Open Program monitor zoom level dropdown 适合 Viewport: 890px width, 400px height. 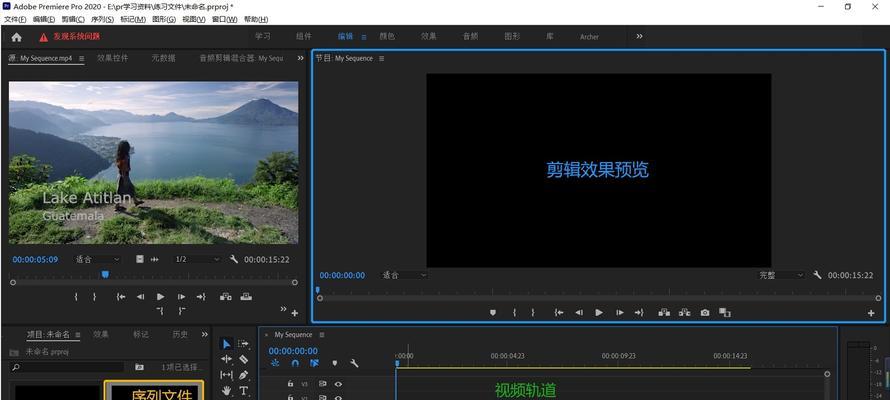click(404, 275)
